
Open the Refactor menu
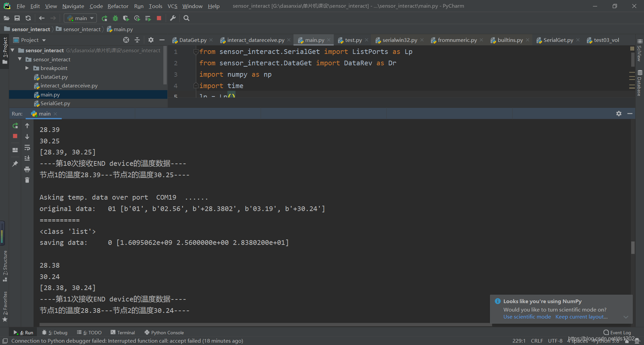pyautogui.click(x=118, y=6)
